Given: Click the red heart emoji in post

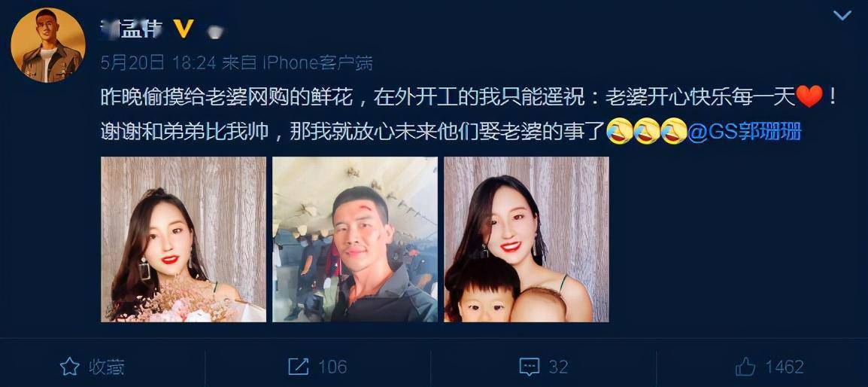Looking at the screenshot, I should pos(809,98).
